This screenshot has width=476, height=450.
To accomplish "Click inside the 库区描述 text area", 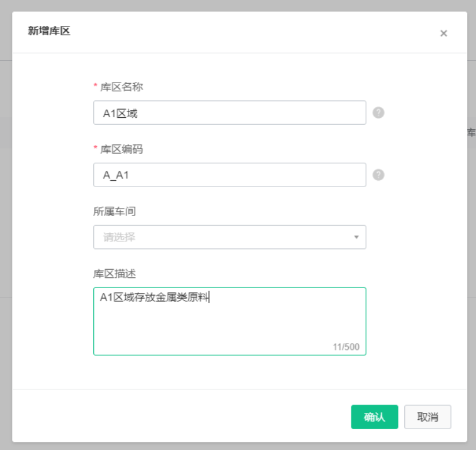I will (x=229, y=321).
